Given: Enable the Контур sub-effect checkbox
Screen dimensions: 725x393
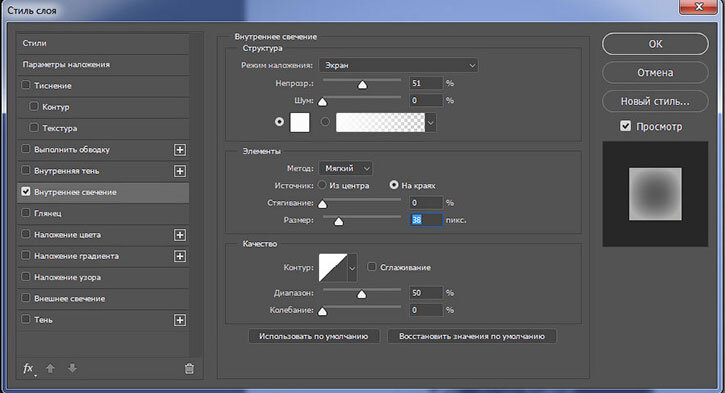Looking at the screenshot, I should click(34, 106).
